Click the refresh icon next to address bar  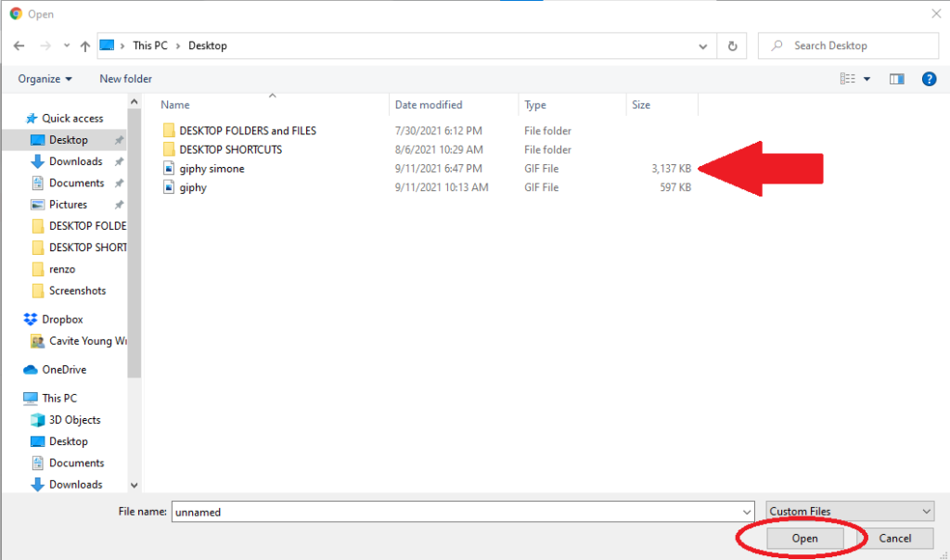[x=732, y=45]
